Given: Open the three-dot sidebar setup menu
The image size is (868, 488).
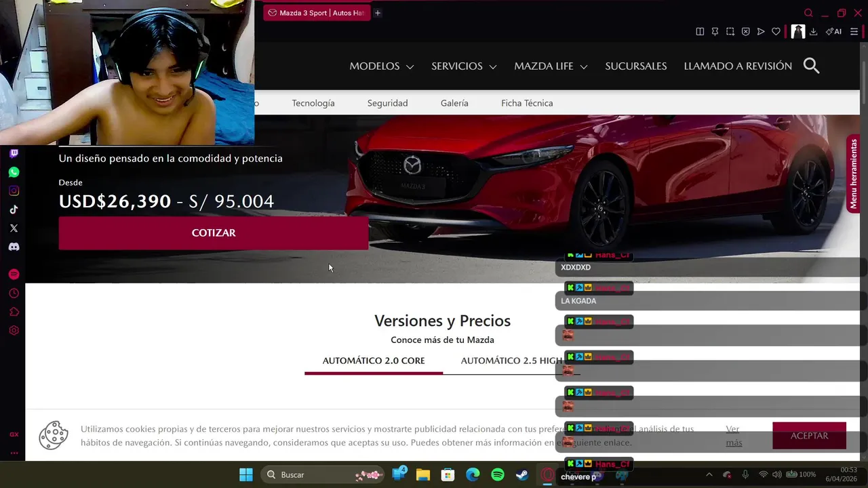Looking at the screenshot, I should [14, 453].
